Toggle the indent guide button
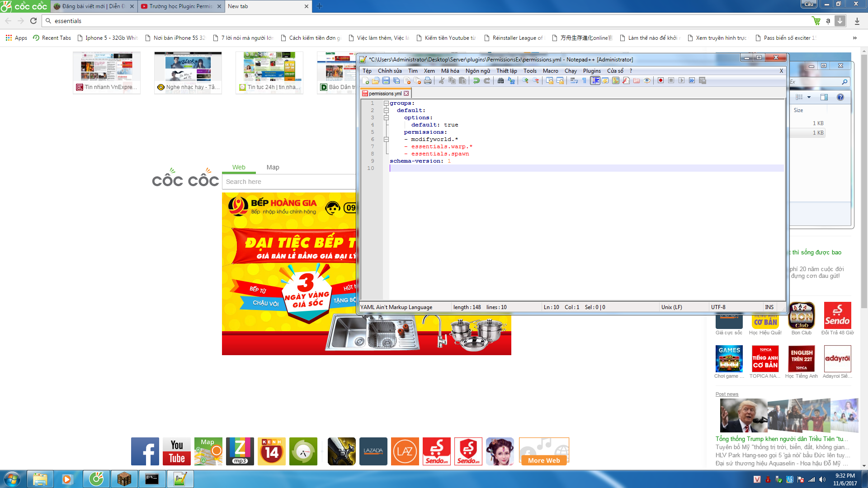Viewport: 868px width, 488px height. (595, 81)
